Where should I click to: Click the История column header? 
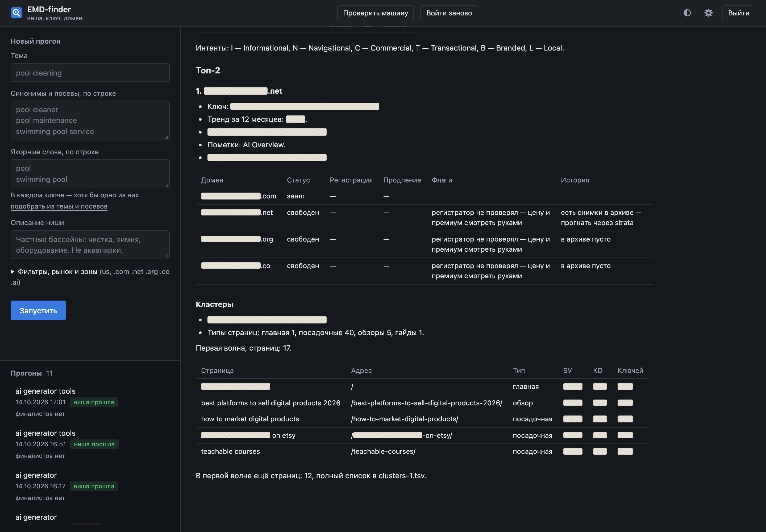click(x=575, y=180)
